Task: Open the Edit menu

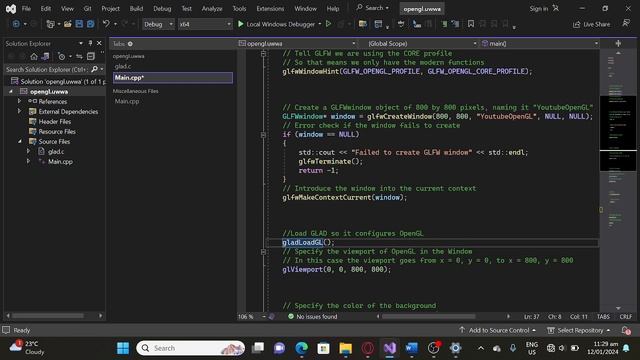Action: click(46, 9)
